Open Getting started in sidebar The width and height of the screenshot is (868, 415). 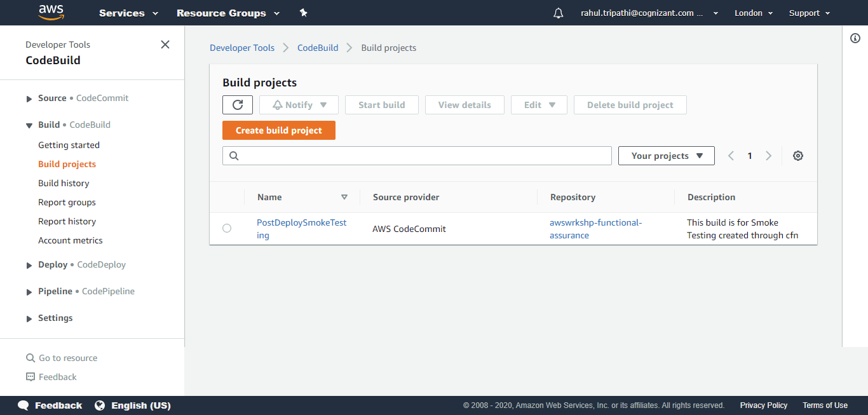point(69,145)
